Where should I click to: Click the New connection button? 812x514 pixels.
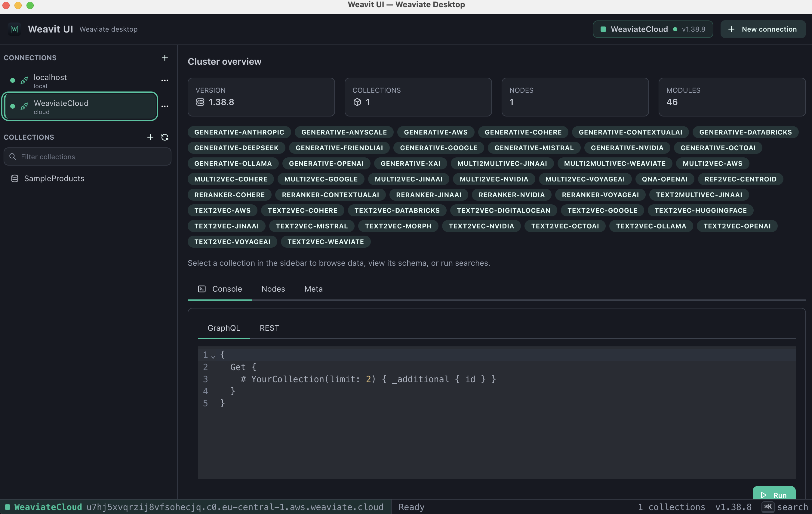point(763,29)
